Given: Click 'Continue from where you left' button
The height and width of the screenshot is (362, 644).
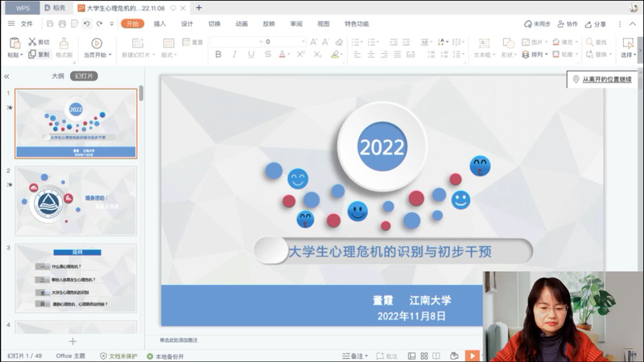Looking at the screenshot, I should coord(601,79).
